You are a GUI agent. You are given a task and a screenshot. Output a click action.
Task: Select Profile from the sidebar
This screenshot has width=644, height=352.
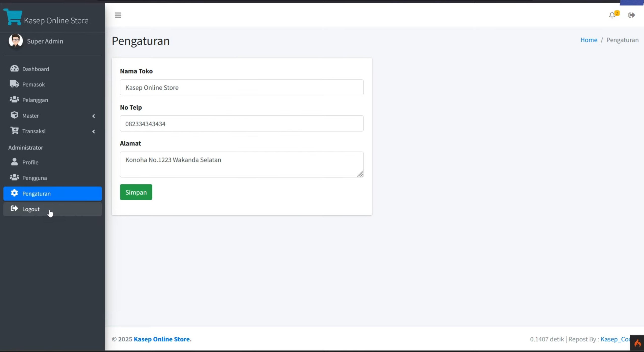(53, 162)
